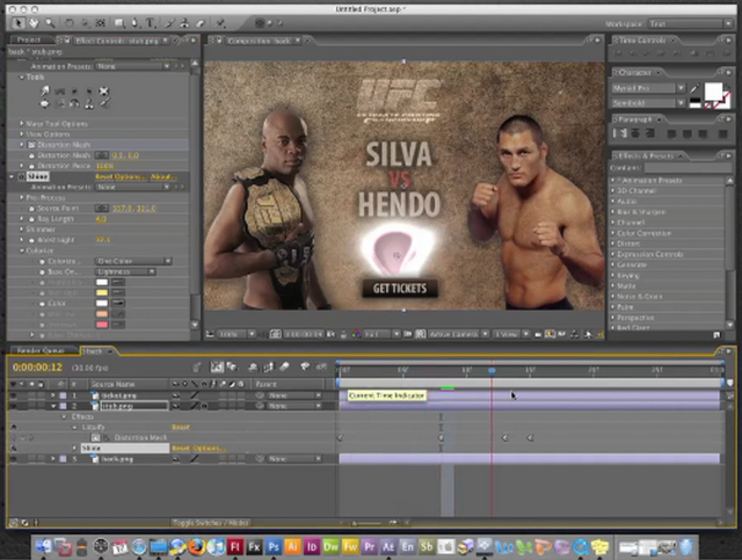Viewport: 742px width, 560px height.
Task: Toggle Shine effect in Effect Controls
Action: click(x=21, y=177)
